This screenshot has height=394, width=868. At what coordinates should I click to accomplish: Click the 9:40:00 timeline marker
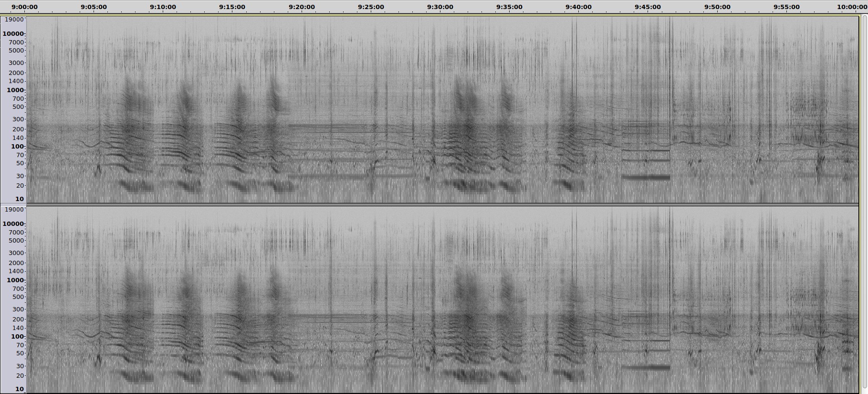click(578, 7)
